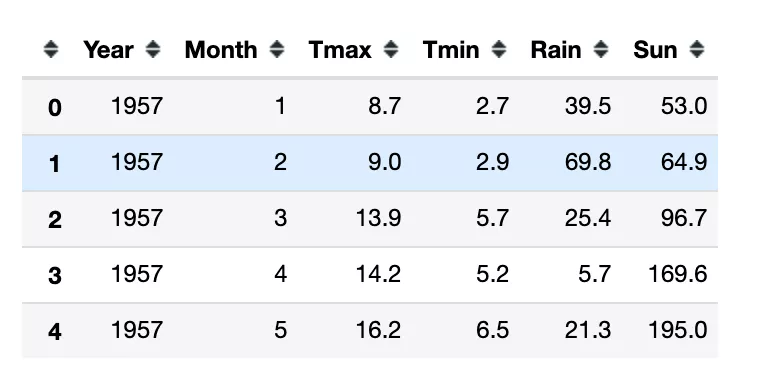
Task: Click the Sun value 169.6
Action: (x=678, y=274)
